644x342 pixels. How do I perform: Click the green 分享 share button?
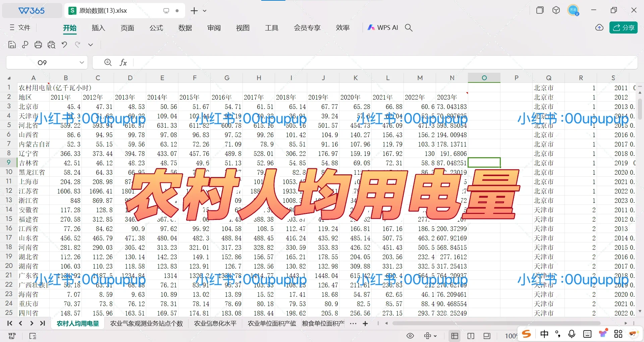click(x=624, y=27)
